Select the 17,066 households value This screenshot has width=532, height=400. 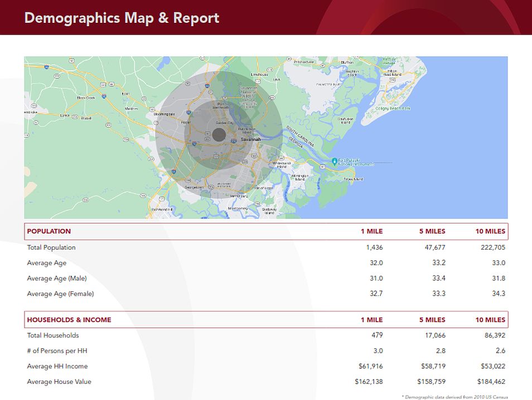(436, 335)
